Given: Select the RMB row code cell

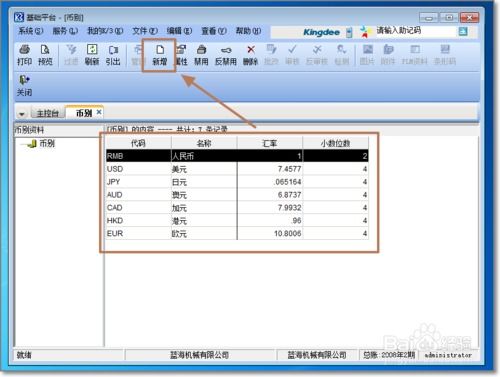Looking at the screenshot, I should [x=138, y=156].
